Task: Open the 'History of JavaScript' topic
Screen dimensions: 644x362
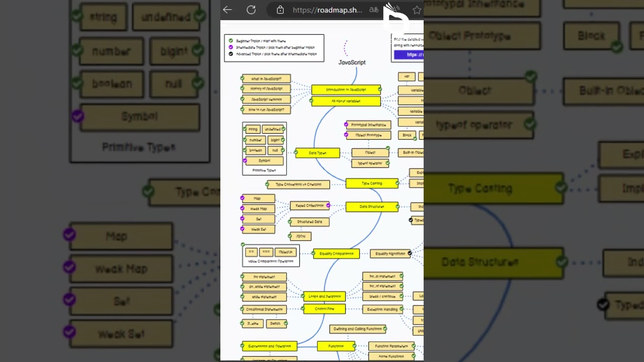Action: click(266, 89)
